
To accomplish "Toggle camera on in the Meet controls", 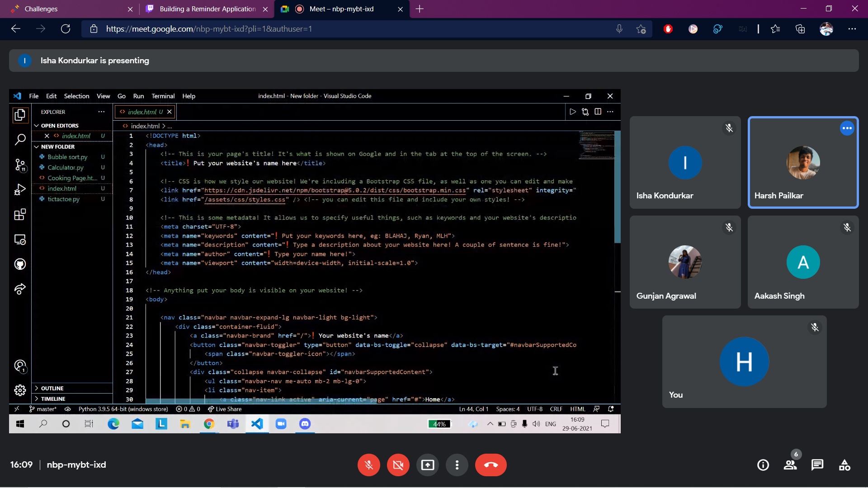I will pyautogui.click(x=398, y=465).
